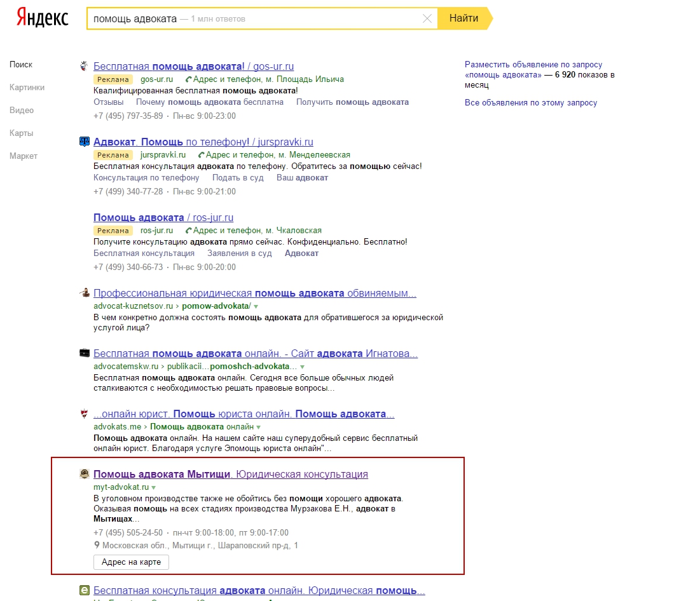Click the advokats.me favicon
Screen dimensions: 700x601
coord(84,414)
